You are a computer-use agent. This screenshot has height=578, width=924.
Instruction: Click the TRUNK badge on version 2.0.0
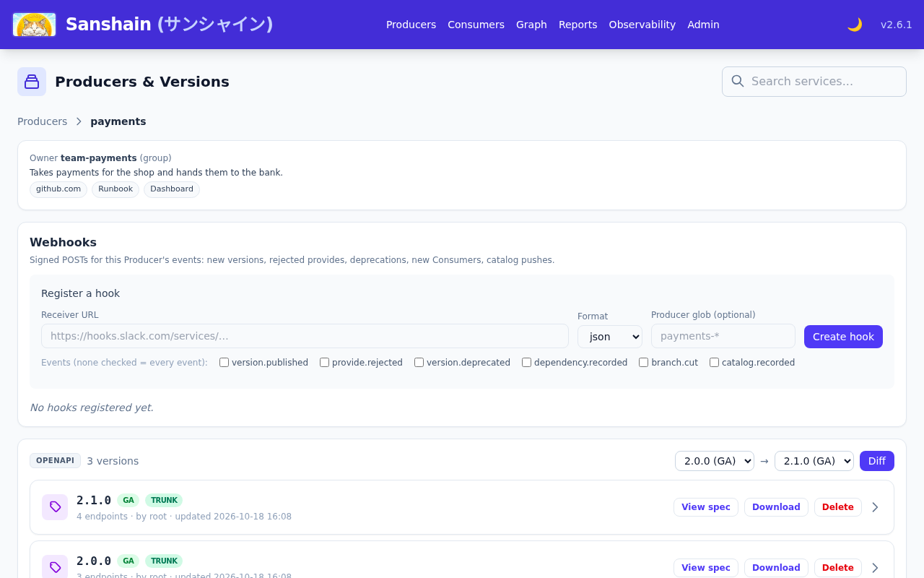[x=164, y=561]
